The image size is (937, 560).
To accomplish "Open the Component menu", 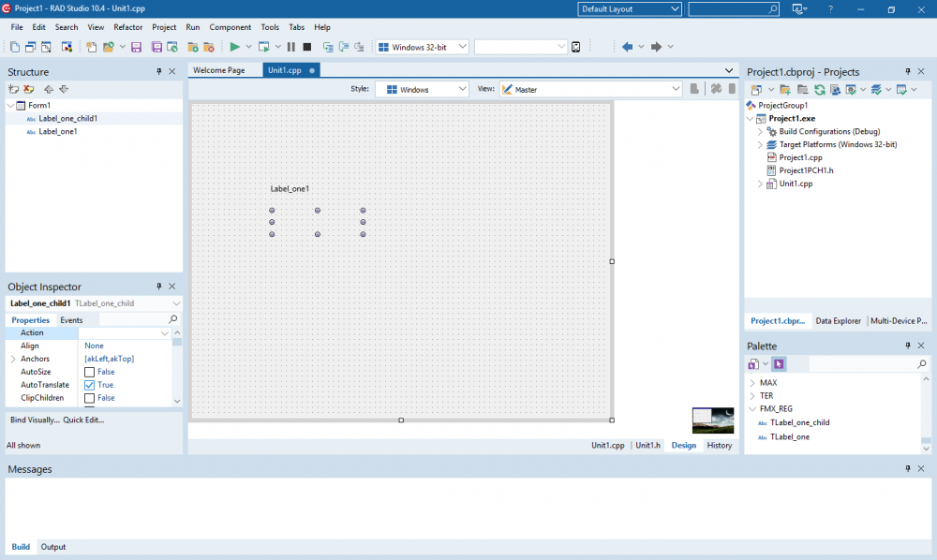I will [x=231, y=27].
